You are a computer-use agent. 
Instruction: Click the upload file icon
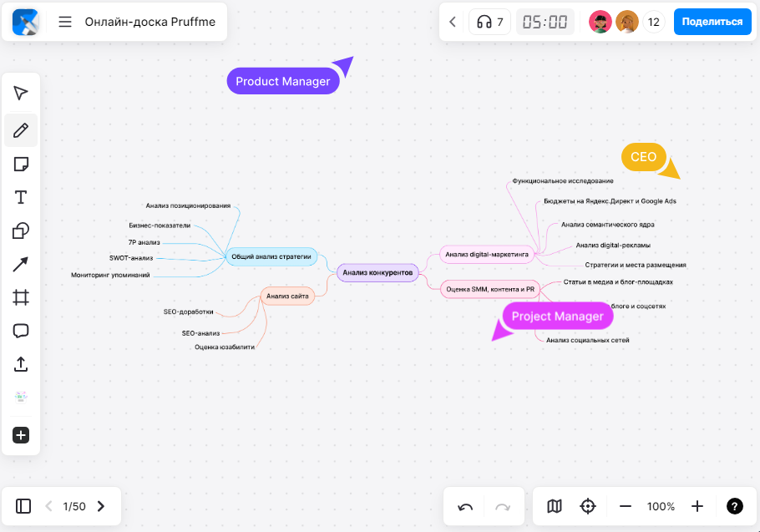click(x=21, y=364)
